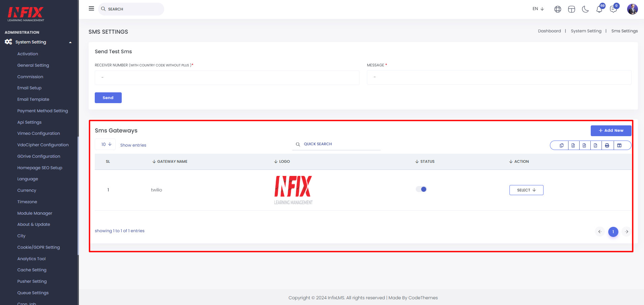Open City in sidebar

21,236
